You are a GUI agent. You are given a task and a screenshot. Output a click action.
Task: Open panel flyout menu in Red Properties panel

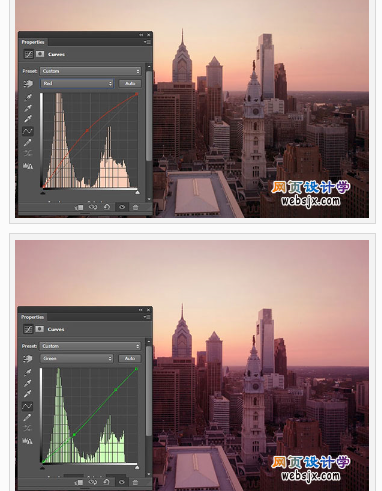pos(147,42)
